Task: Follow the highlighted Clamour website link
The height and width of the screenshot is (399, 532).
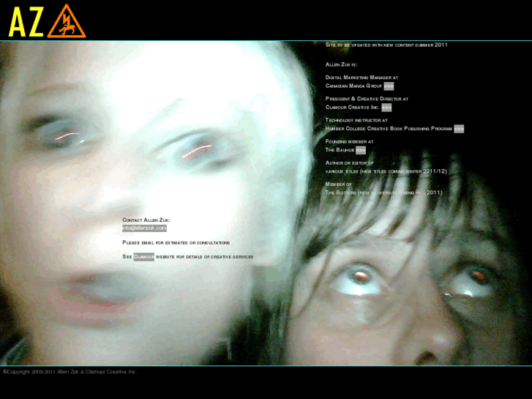Action: tap(144, 257)
